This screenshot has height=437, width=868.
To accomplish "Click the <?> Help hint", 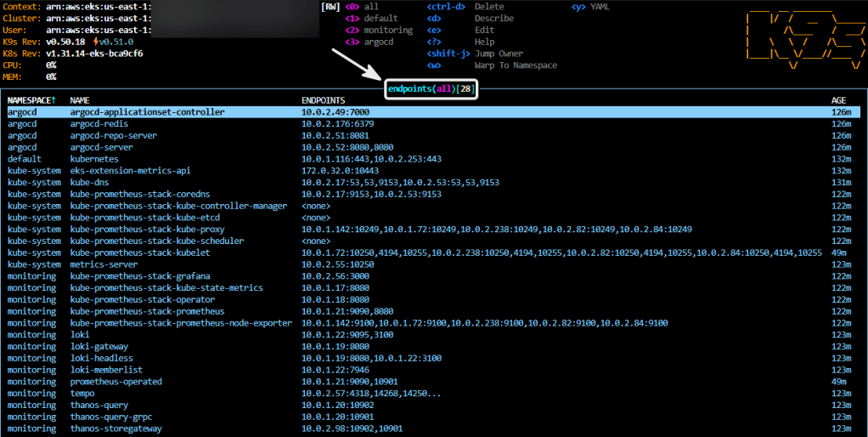I will (460, 42).
